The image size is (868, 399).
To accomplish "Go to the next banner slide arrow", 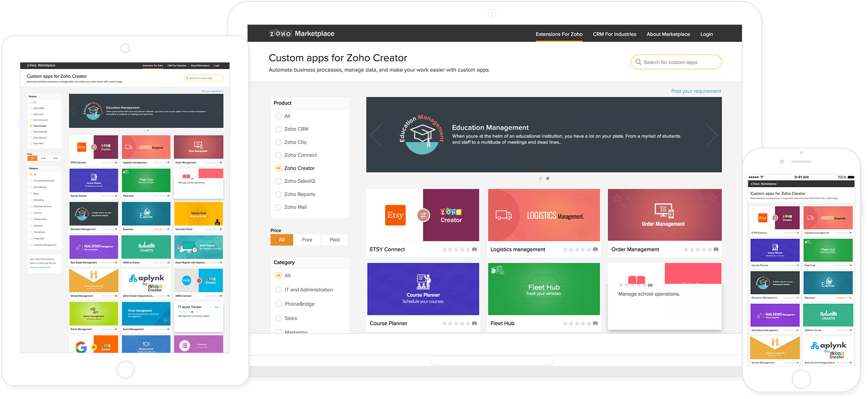I will [x=712, y=135].
